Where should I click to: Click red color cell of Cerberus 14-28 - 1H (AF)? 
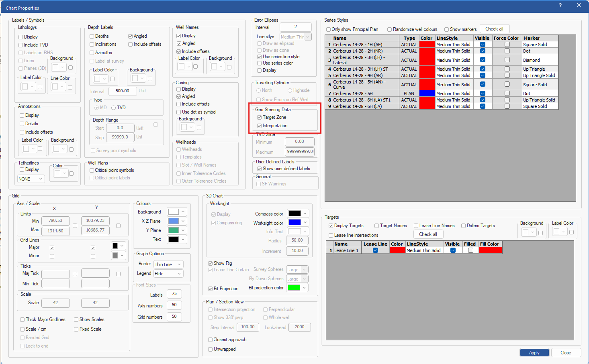pyautogui.click(x=427, y=45)
